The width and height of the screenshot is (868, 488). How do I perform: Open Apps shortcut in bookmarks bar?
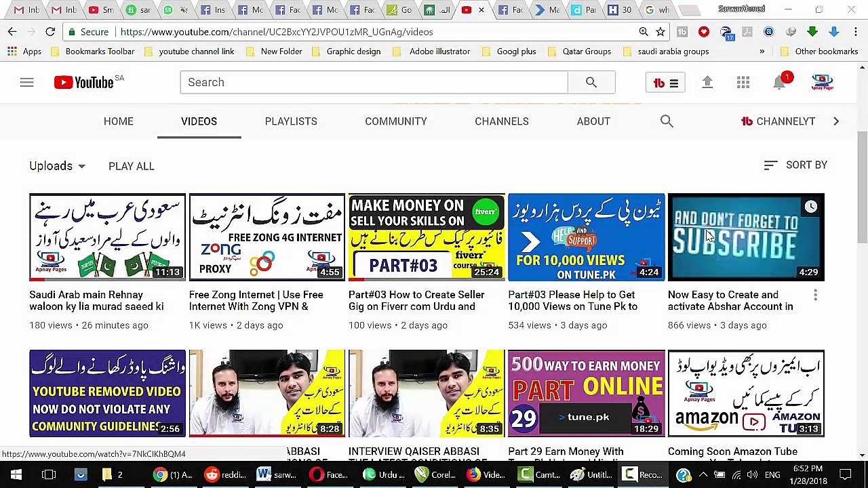click(24, 52)
